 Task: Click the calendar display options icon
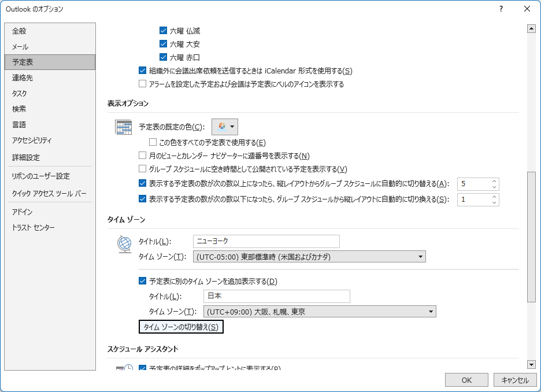(123, 127)
